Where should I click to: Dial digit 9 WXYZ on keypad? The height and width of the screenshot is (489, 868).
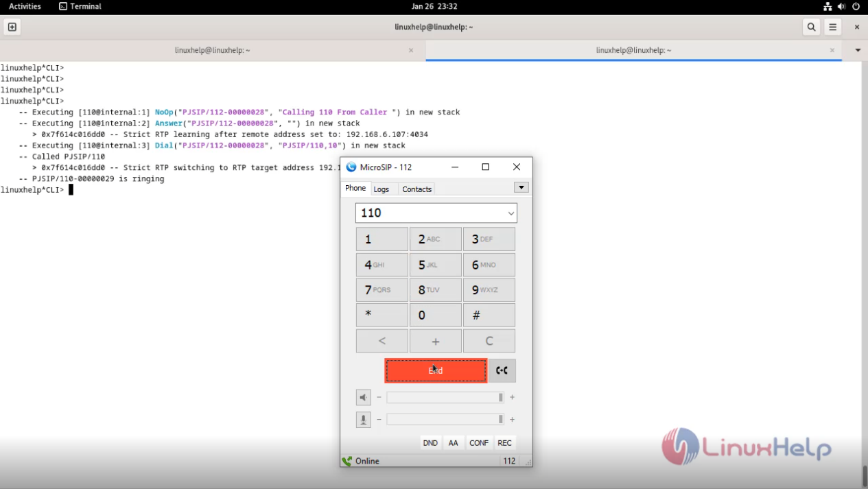click(x=489, y=290)
